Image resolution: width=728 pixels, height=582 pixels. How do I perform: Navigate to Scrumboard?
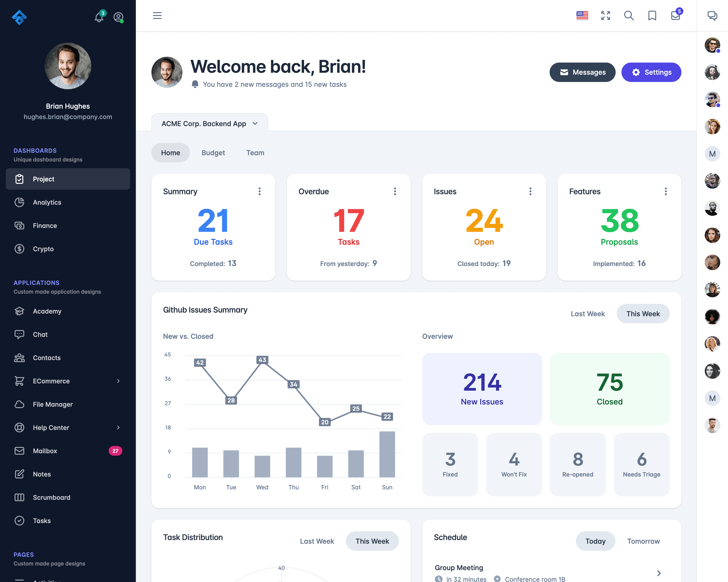[52, 497]
